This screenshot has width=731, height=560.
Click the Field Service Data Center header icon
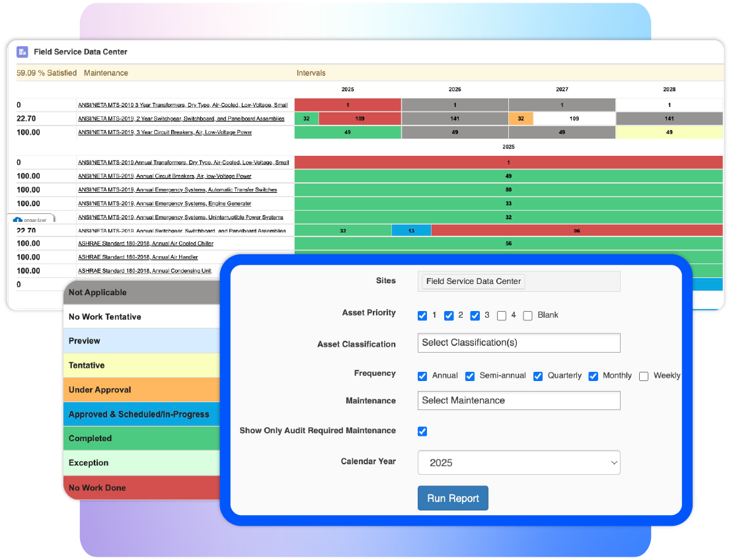point(22,52)
